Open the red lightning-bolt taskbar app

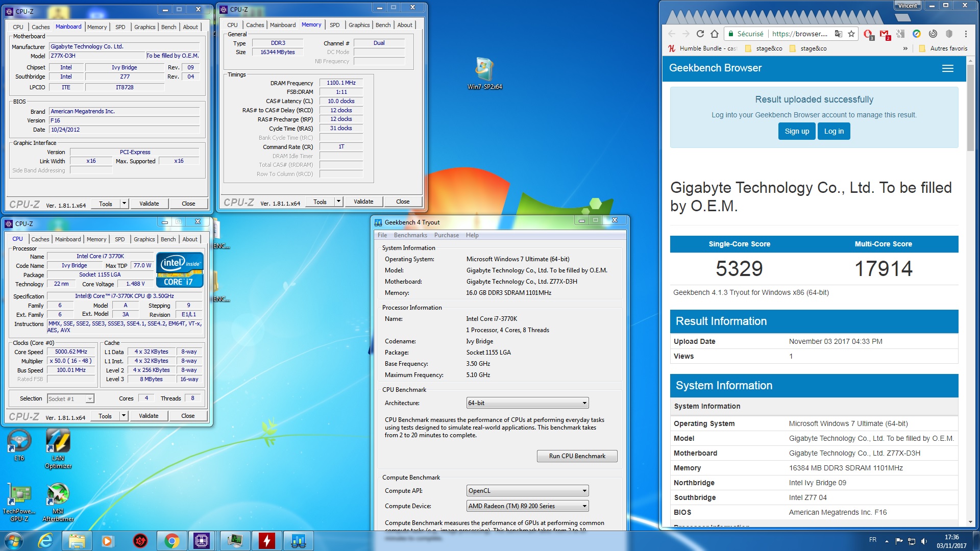pyautogui.click(x=266, y=540)
